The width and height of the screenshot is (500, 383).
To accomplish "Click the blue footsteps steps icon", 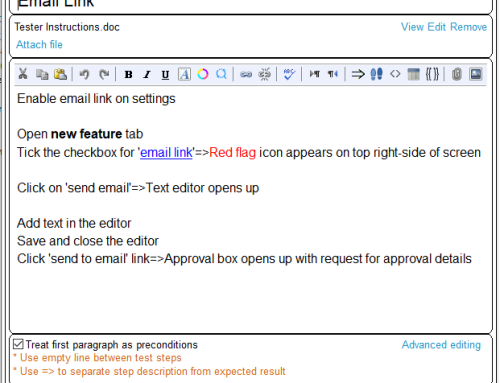I will [376, 74].
